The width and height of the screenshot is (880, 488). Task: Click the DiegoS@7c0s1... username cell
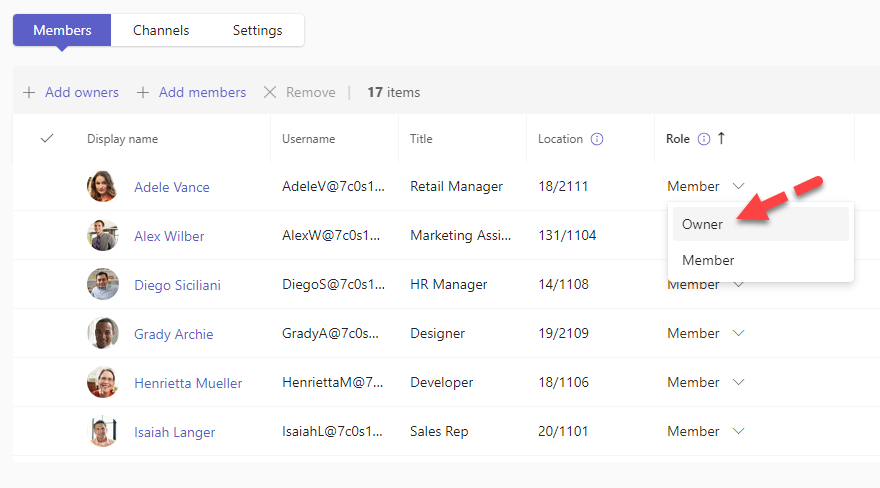coord(333,284)
